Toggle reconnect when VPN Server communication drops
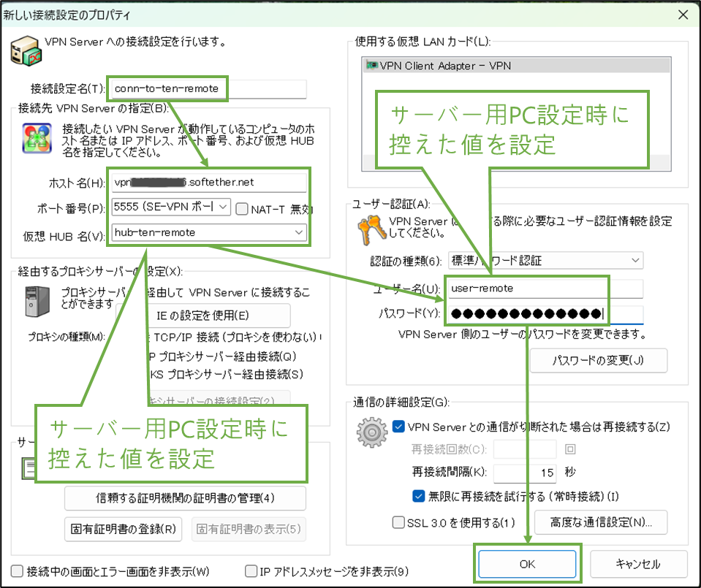 click(398, 427)
